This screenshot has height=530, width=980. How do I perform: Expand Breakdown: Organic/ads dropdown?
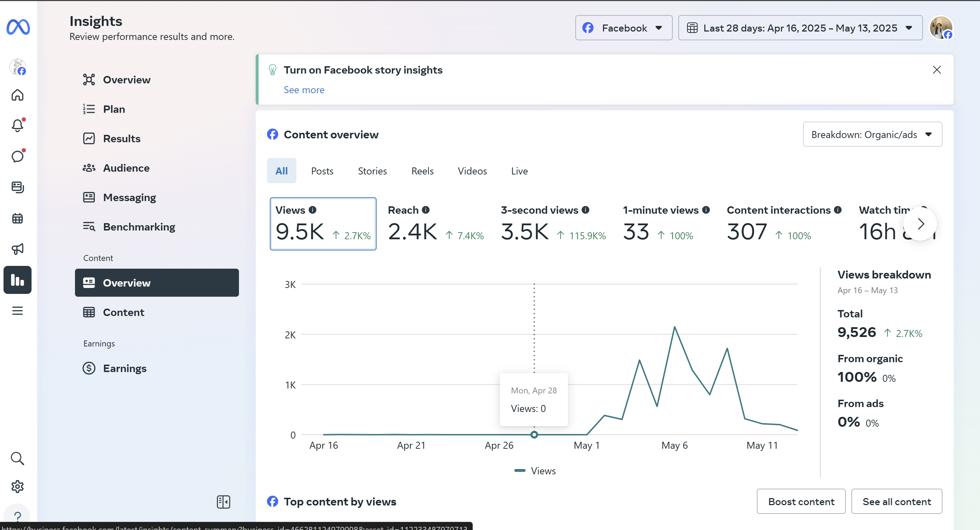872,134
